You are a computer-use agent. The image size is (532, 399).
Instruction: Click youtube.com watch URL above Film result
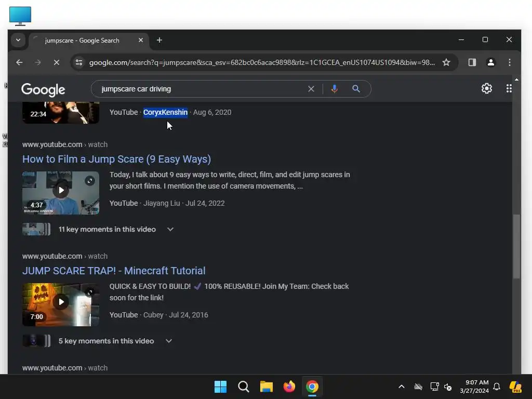pos(65,144)
